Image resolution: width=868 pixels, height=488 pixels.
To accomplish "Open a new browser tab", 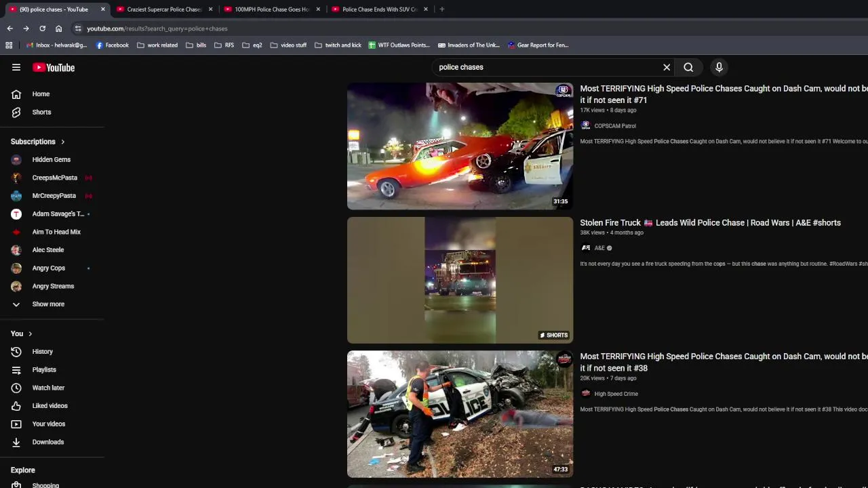I will point(441,9).
